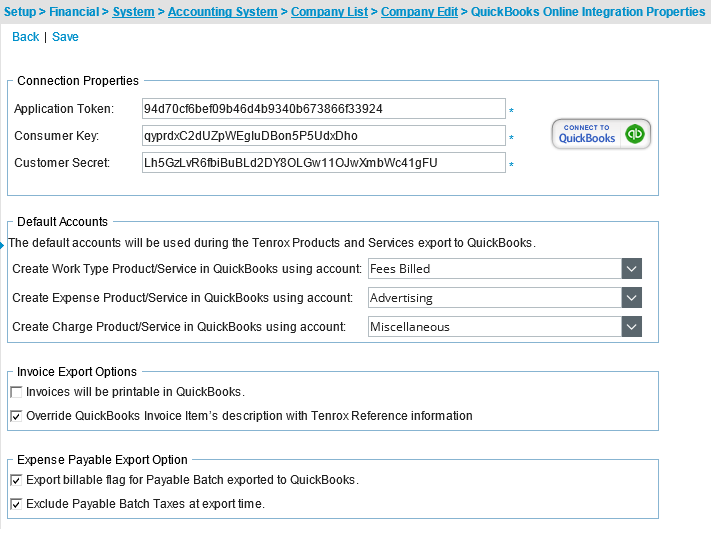Click the Default Accounts group heading
Viewport: 720px width, 534px height.
point(62,222)
